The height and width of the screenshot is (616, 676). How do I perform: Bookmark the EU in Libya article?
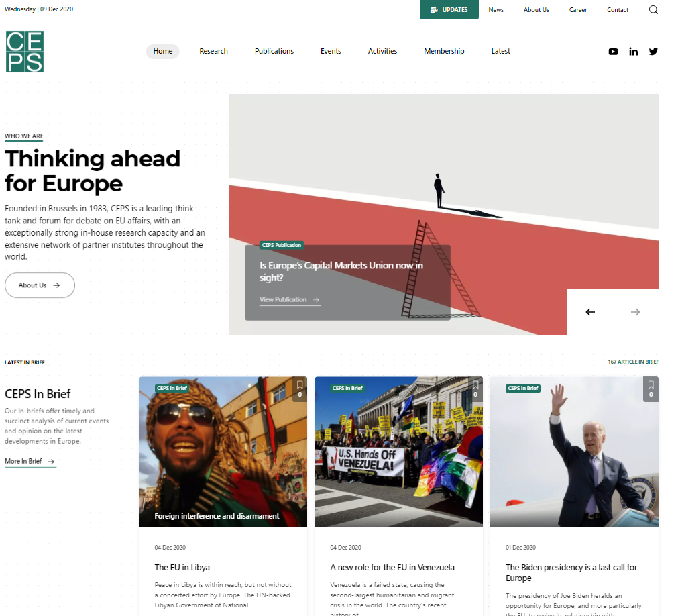[300, 389]
